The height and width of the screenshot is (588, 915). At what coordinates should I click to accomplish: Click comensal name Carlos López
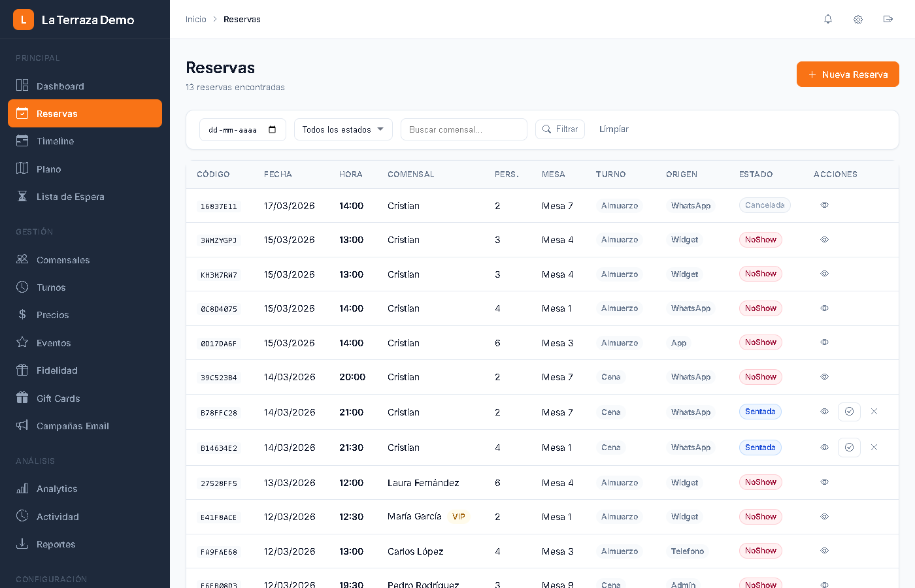[x=415, y=551]
